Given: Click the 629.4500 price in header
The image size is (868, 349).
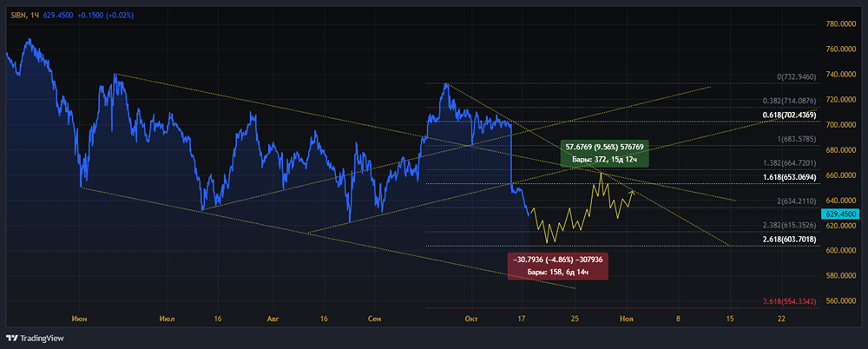Looking at the screenshot, I should click(56, 15).
